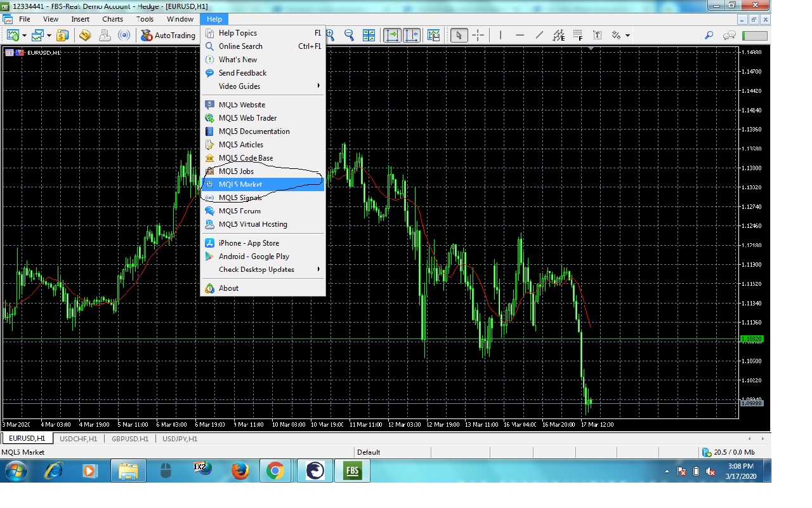
Task: Expand the Check Desktop Updates submenu
Action: tap(263, 270)
